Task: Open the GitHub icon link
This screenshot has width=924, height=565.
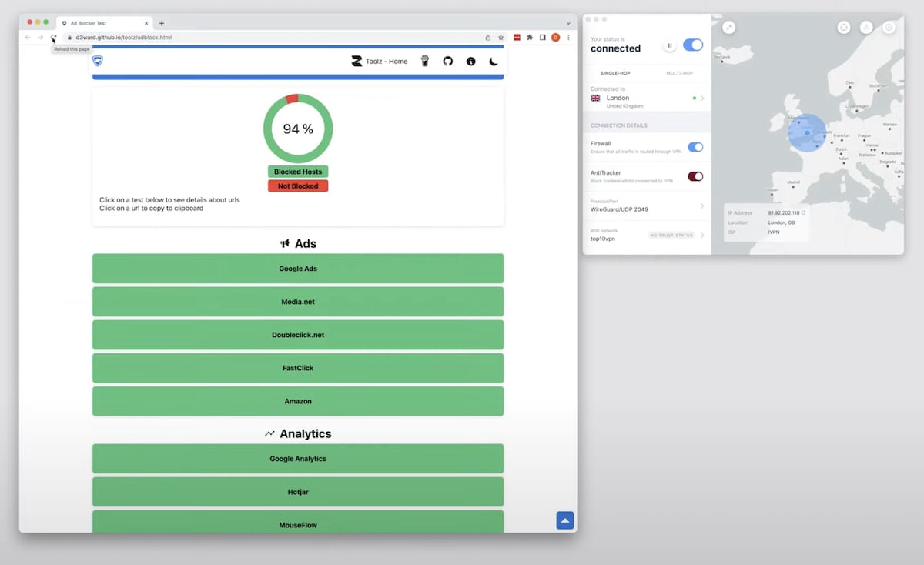Action: pyautogui.click(x=448, y=61)
